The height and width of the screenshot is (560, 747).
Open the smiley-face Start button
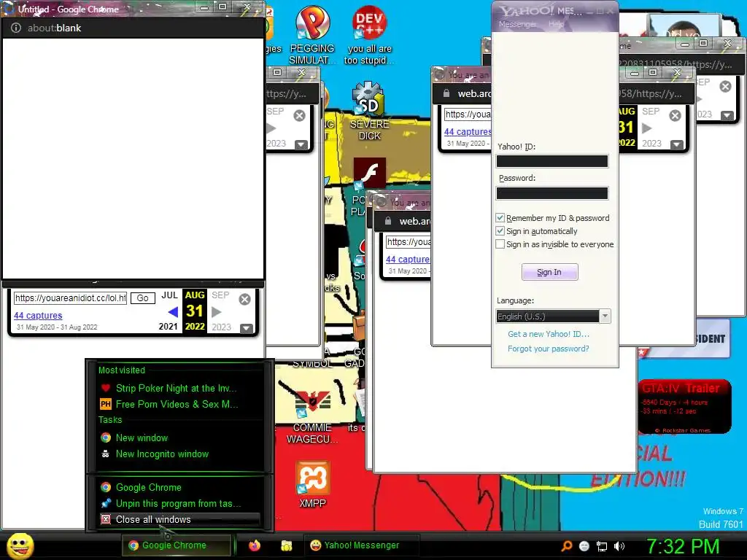point(20,545)
